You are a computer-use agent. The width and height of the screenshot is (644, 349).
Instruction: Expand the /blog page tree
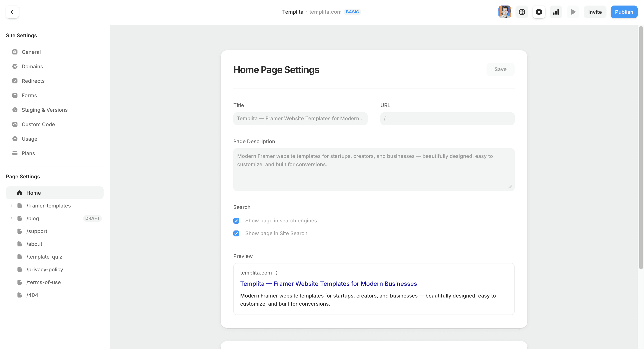12,218
